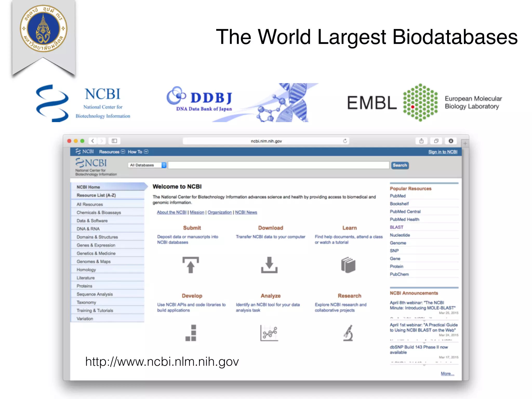Open the All Databases selector

(147, 165)
